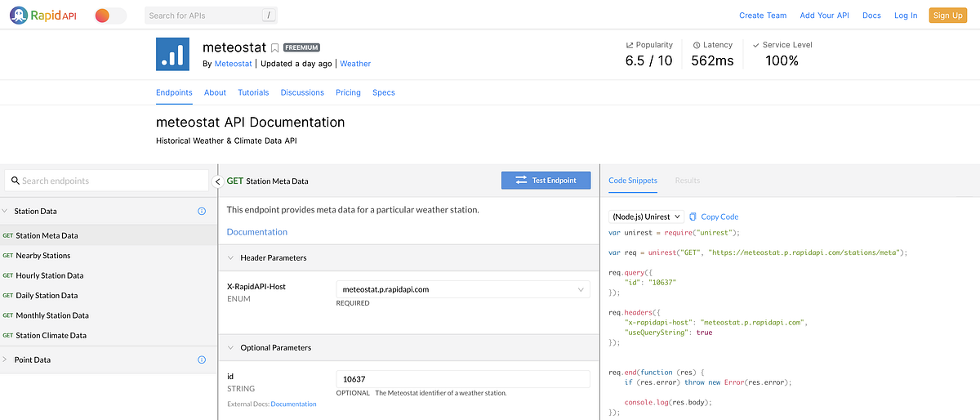
Task: Click the Copy Code icon
Action: point(693,217)
